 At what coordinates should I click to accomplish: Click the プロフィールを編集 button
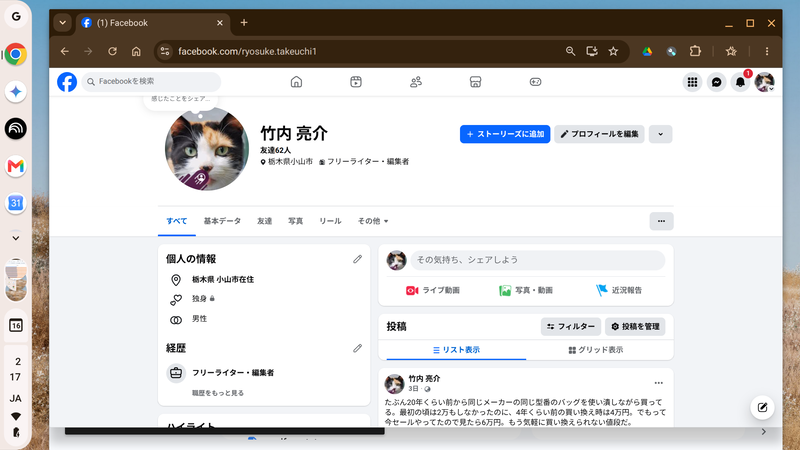pyautogui.click(x=599, y=134)
